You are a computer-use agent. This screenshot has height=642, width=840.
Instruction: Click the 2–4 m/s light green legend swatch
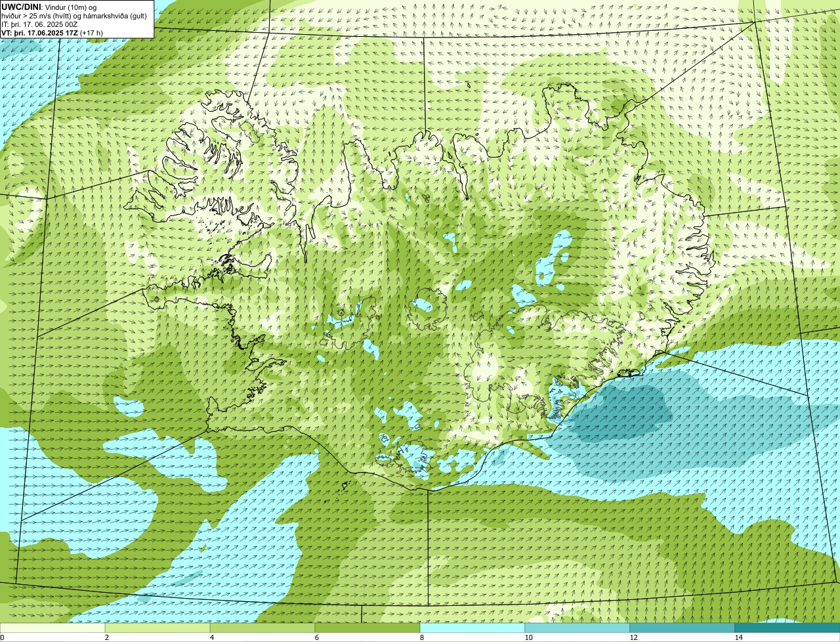pos(157,628)
